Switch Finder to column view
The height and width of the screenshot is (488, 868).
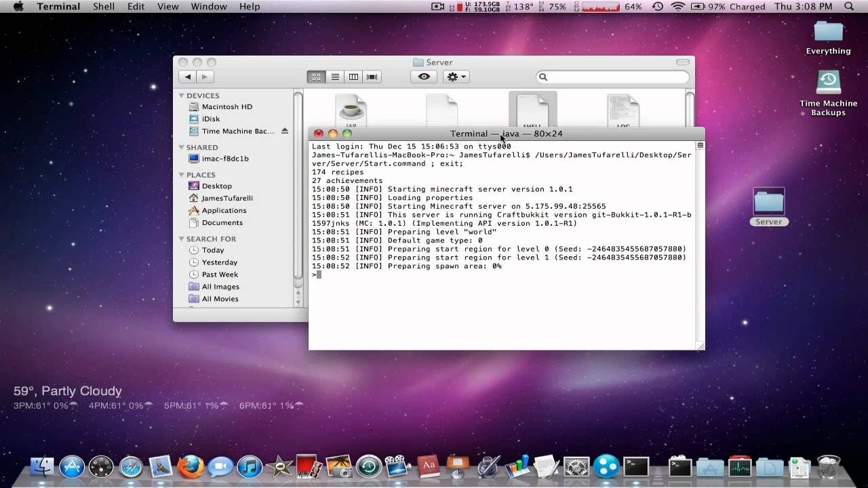click(353, 77)
